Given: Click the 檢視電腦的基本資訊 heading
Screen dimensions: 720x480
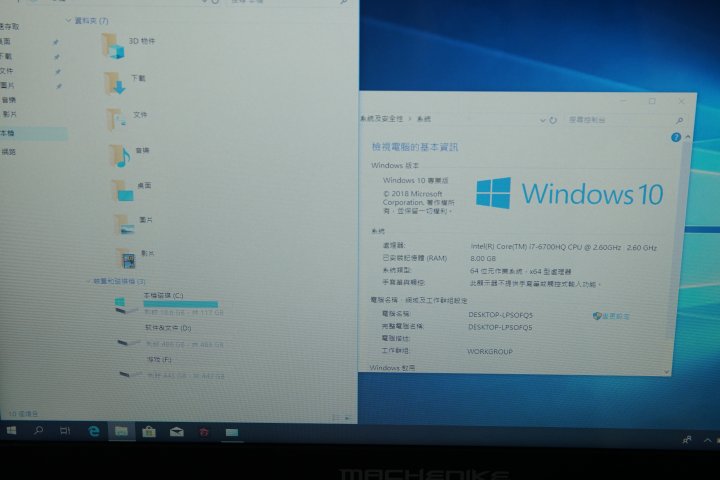Looking at the screenshot, I should 415,147.
